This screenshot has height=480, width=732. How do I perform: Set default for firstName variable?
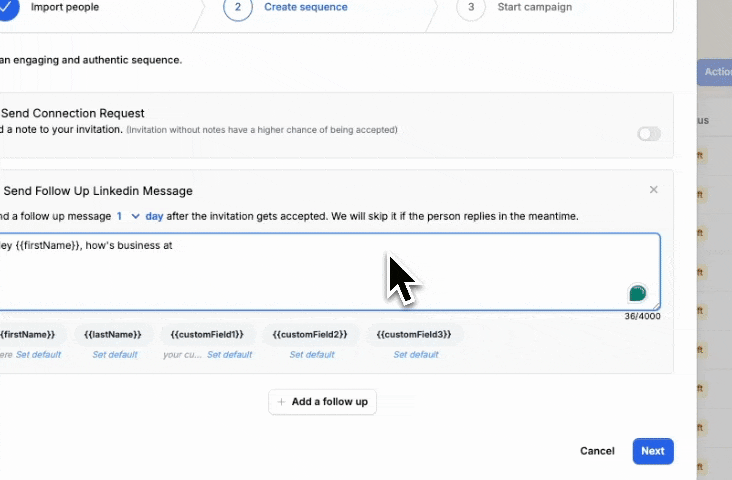point(38,354)
